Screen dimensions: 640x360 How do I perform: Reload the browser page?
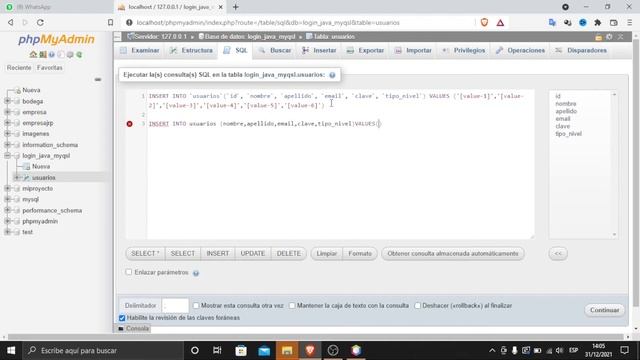pos(40,22)
